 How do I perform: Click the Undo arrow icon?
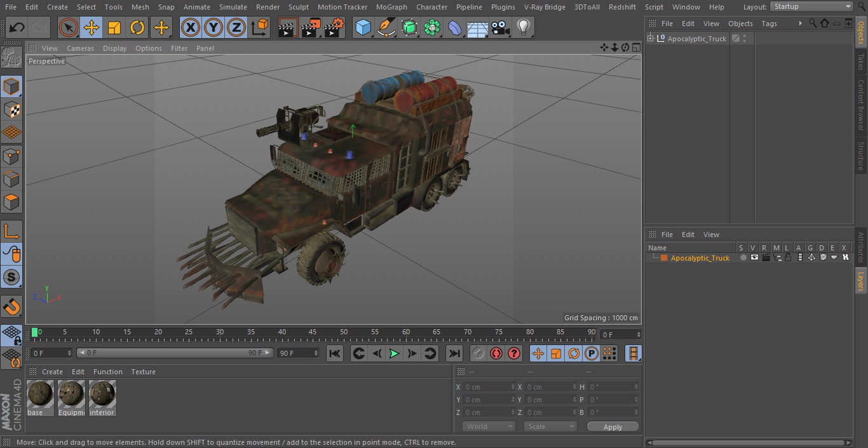click(17, 28)
